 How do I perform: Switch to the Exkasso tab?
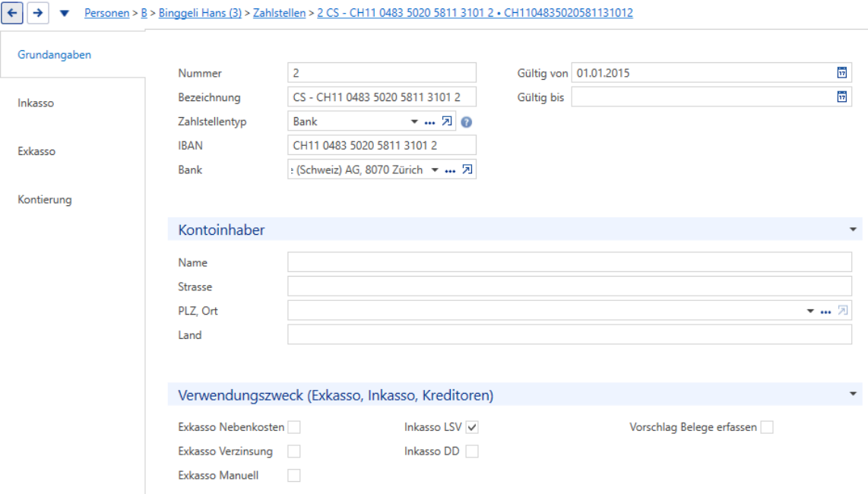(x=36, y=150)
